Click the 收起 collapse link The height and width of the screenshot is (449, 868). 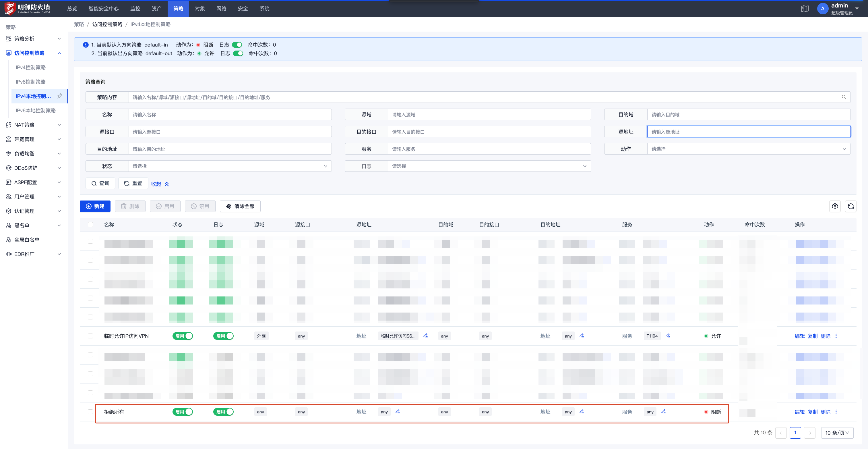[160, 184]
